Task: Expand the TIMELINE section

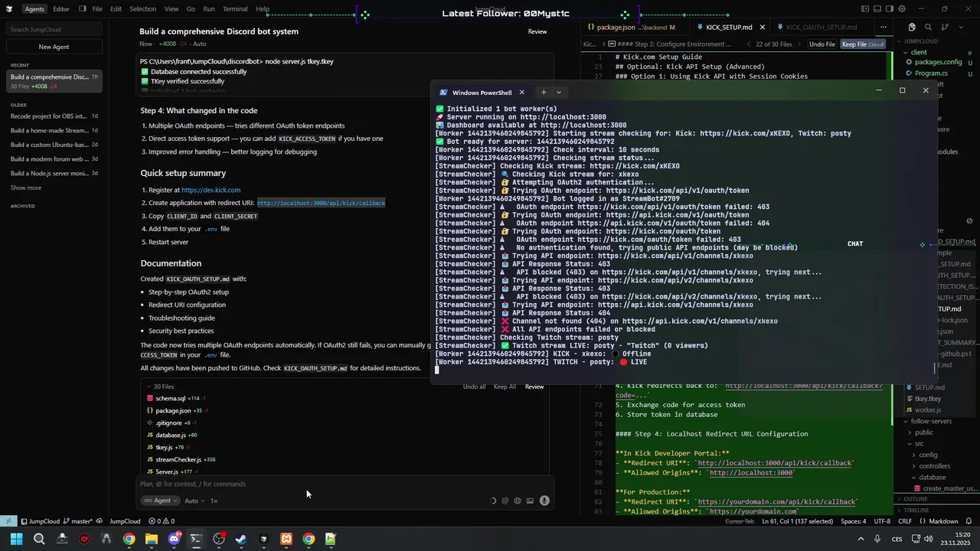Action: pos(916,510)
